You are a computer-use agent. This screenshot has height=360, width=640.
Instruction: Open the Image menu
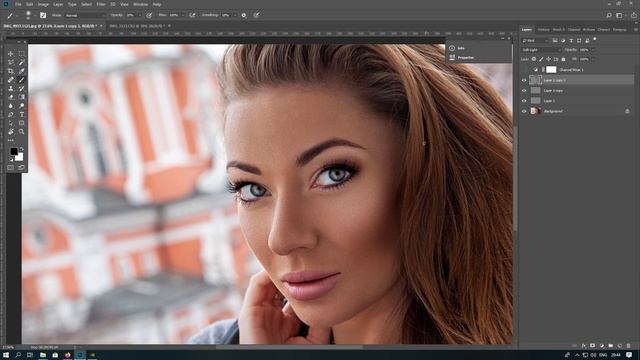click(x=43, y=4)
